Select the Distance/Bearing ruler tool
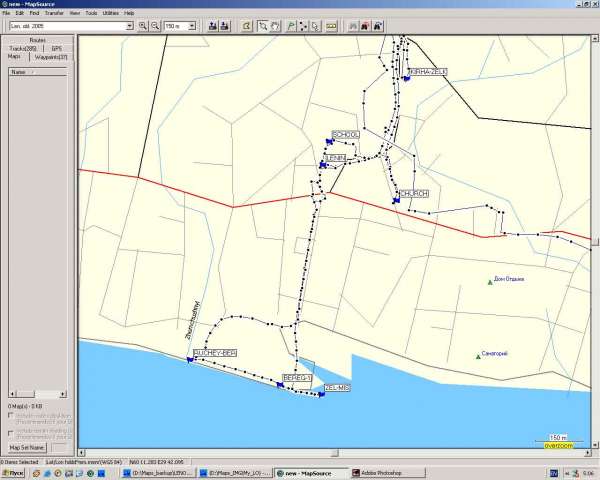600x480 pixels. click(x=332, y=25)
